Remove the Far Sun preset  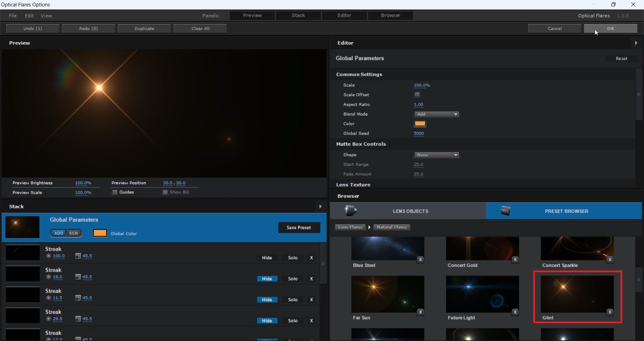(421, 312)
